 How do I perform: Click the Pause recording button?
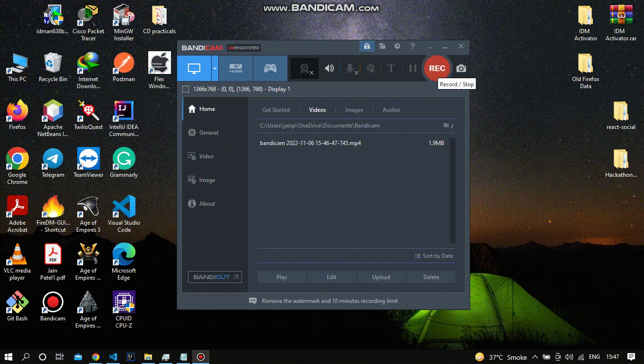pos(412,68)
